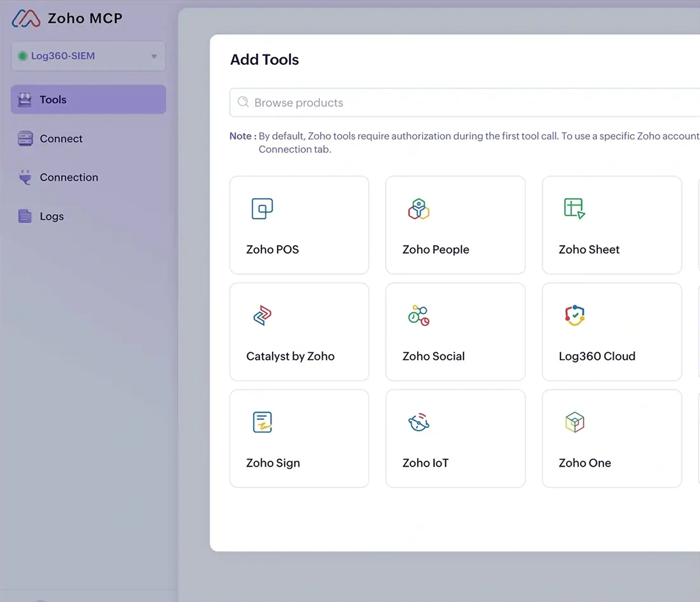The height and width of the screenshot is (602, 700).
Task: Click the Log360 Cloud shield icon
Action: [x=575, y=315]
